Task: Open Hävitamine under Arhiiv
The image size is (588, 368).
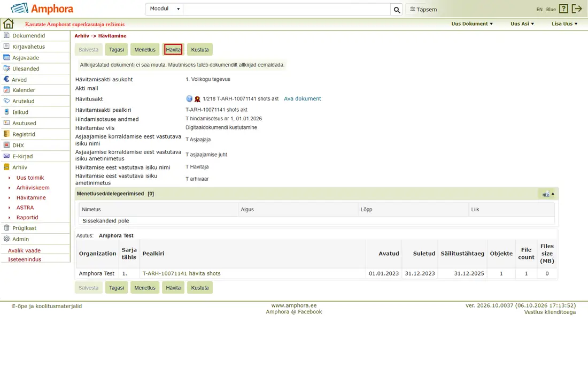Action: 31,198
